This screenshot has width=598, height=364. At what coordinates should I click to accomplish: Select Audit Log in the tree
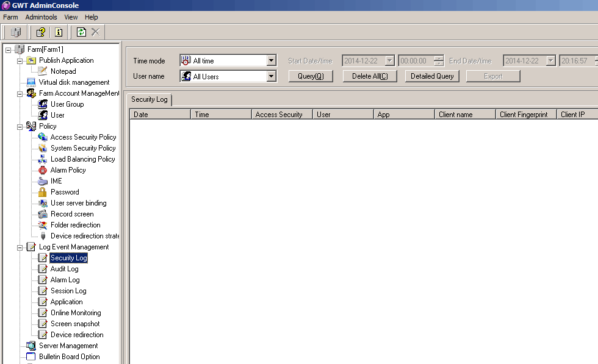pyautogui.click(x=64, y=269)
